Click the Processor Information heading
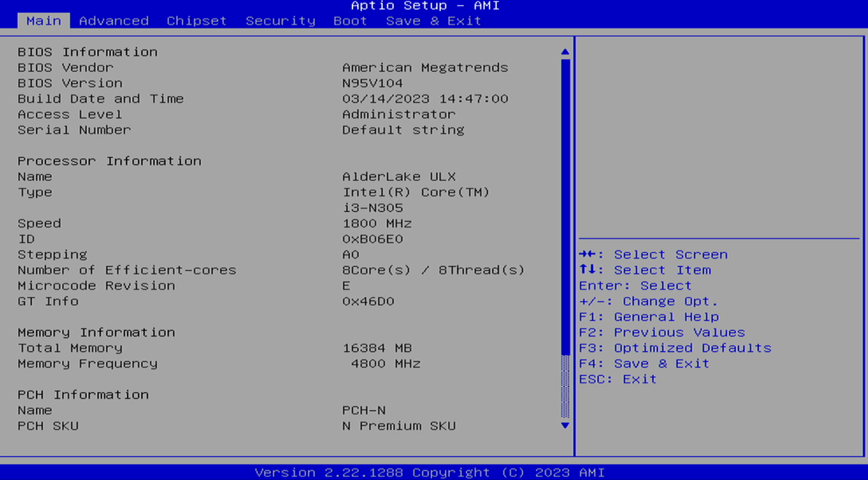 [x=110, y=161]
